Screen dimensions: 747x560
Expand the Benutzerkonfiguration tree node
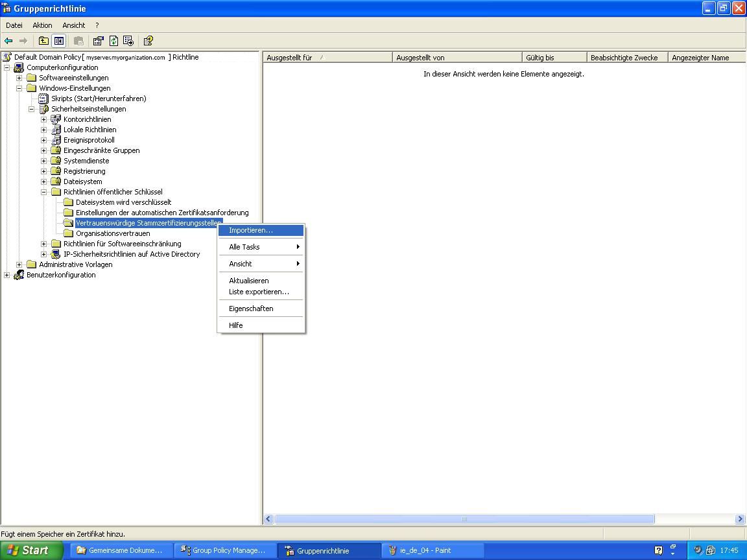[x=7, y=275]
